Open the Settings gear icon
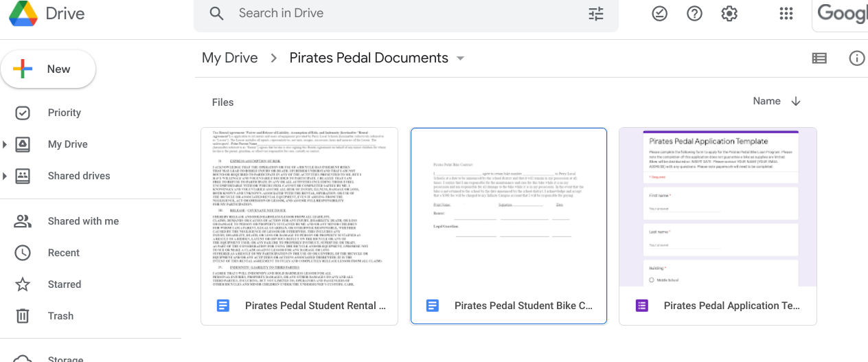This screenshot has height=362, width=868. (x=729, y=14)
